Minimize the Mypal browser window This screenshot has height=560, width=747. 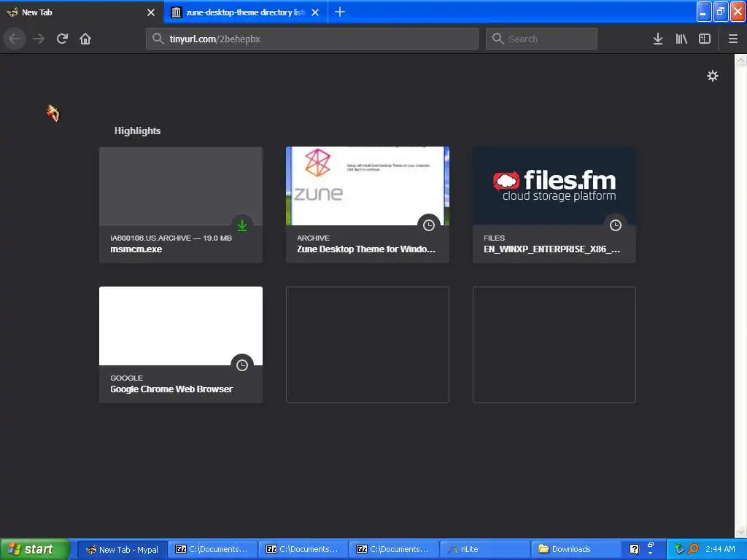pos(704,12)
